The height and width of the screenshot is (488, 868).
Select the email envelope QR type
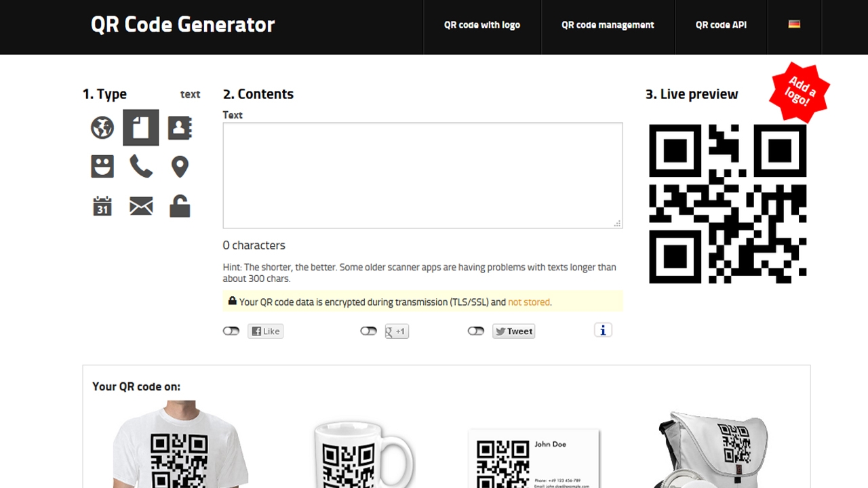[x=141, y=206]
